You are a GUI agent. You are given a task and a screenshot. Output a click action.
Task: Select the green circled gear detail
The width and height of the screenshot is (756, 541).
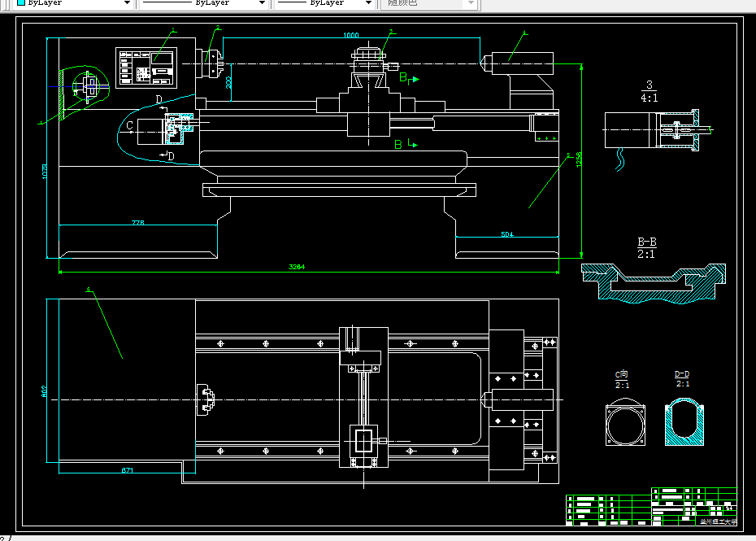pyautogui.click(x=87, y=87)
